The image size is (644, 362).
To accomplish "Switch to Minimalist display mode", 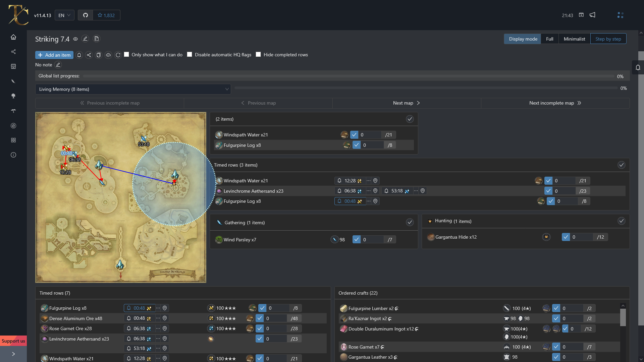I will click(x=574, y=39).
